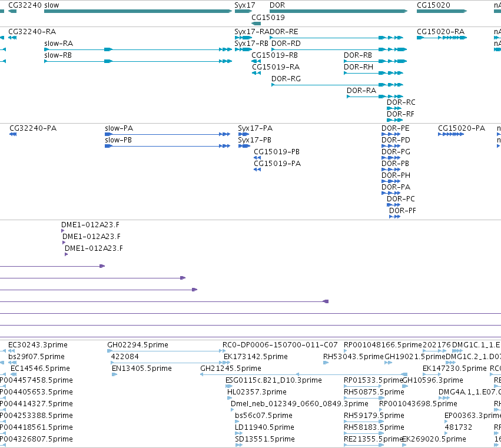Screen dimensions: 501x448
Task: Click the long teal slow gene bar
Action: (x=138, y=12)
